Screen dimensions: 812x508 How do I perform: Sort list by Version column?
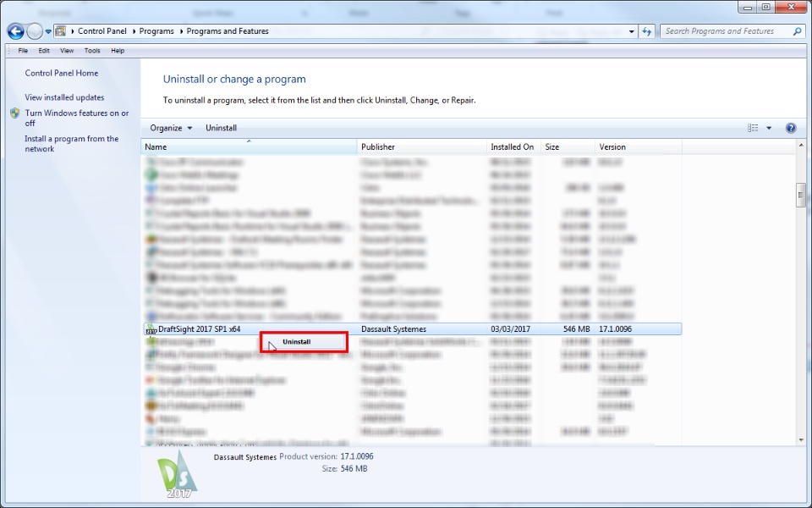click(639, 147)
